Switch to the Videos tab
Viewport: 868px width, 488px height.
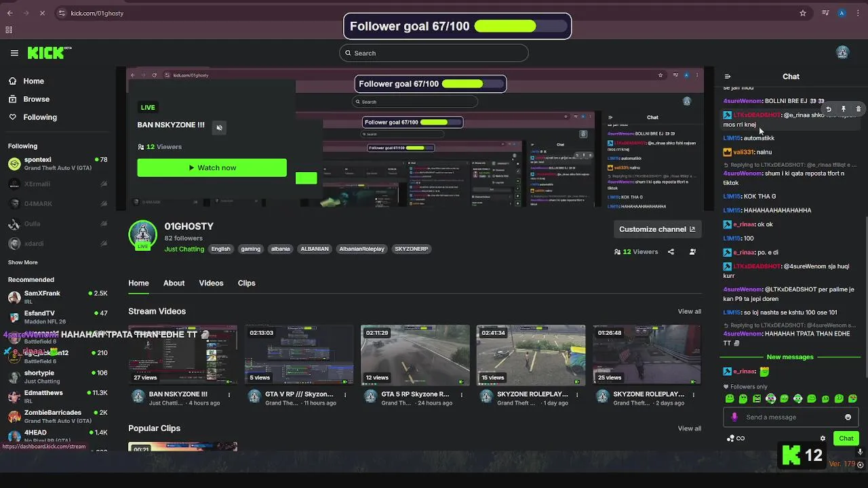coord(211,283)
